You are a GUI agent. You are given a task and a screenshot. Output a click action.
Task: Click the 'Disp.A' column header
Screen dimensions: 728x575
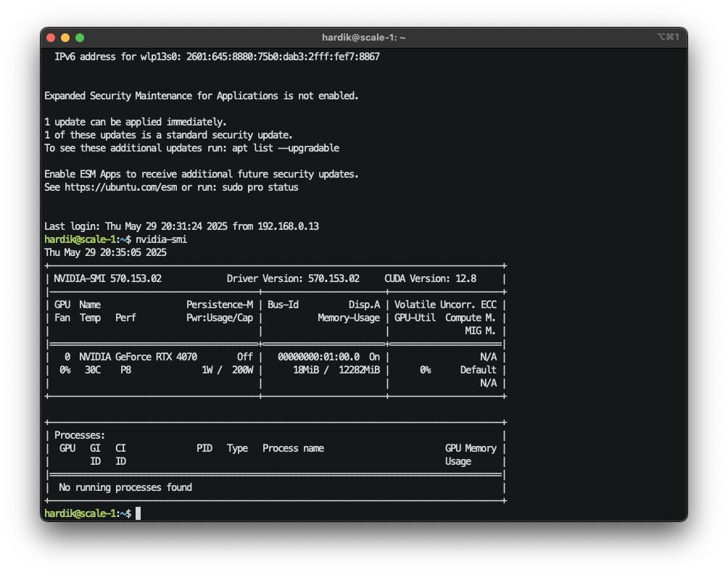click(x=364, y=305)
